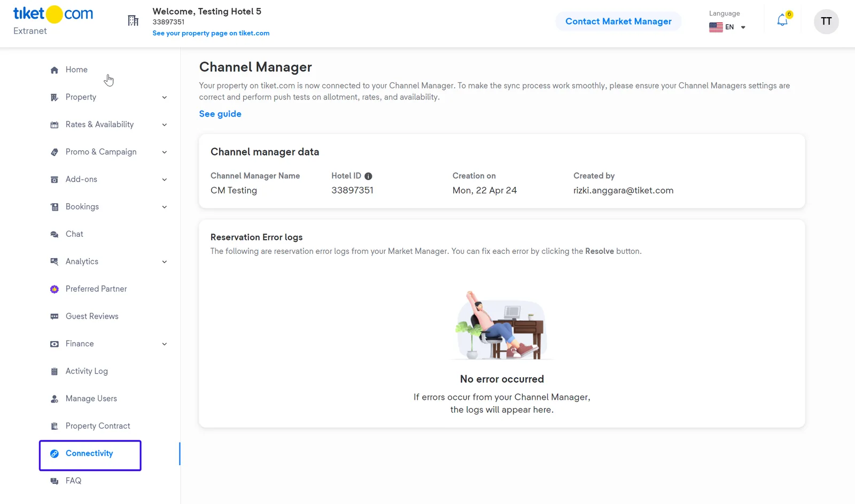Screen dimensions: 855x504
Task: Expand the Promo & Campaign chevron
Action: (165, 152)
